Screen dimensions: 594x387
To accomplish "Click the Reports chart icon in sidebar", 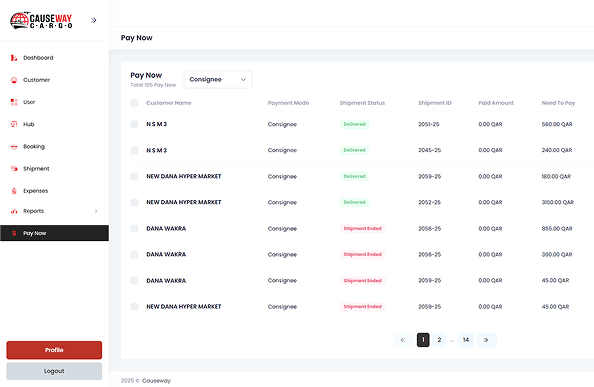I will [14, 211].
